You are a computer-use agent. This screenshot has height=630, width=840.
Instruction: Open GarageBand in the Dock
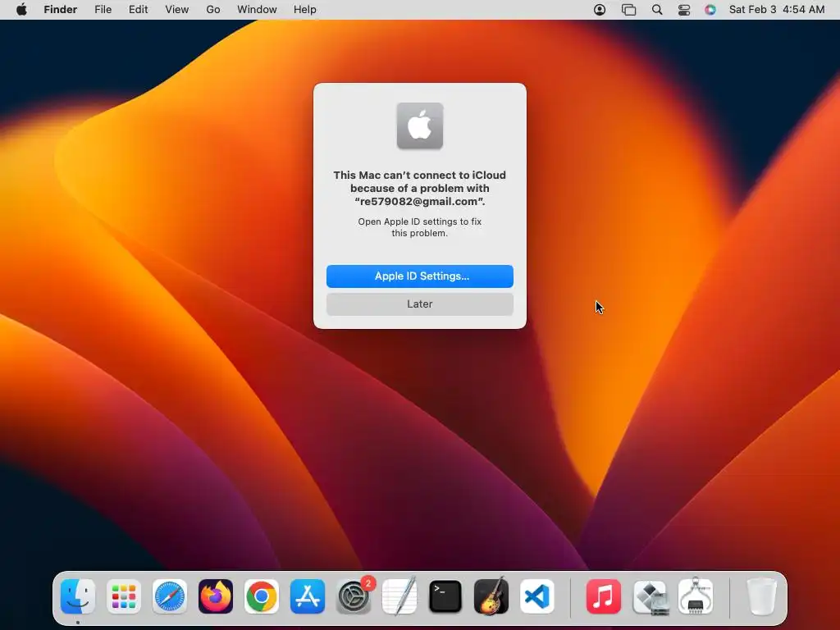point(491,596)
